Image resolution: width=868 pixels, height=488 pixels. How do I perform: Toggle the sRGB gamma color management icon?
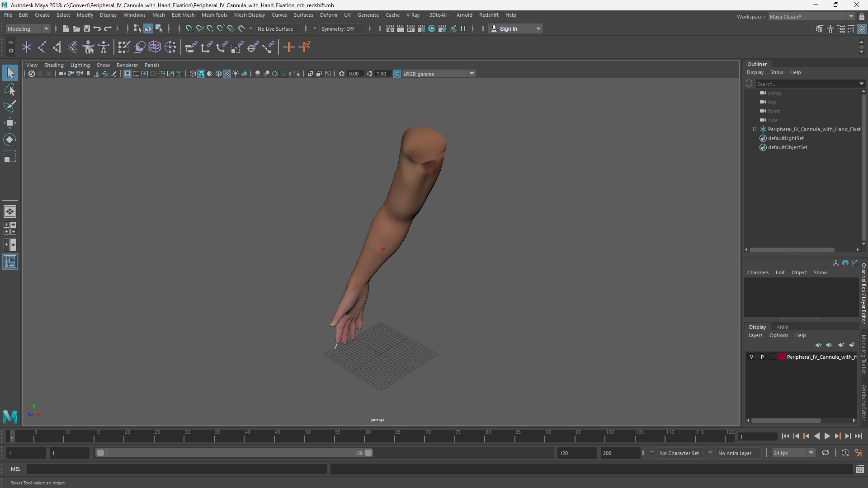click(397, 74)
